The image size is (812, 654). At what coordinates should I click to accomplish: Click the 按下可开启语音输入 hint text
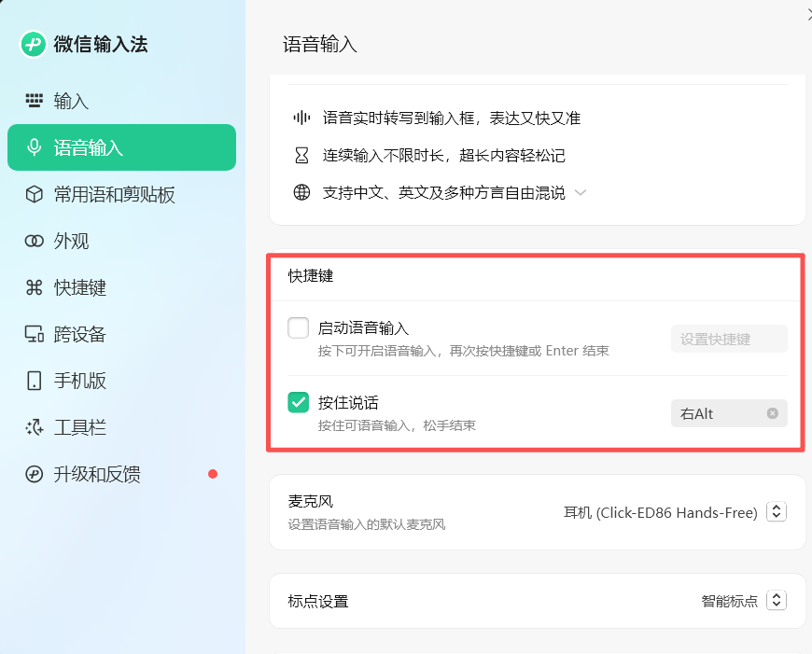(463, 351)
